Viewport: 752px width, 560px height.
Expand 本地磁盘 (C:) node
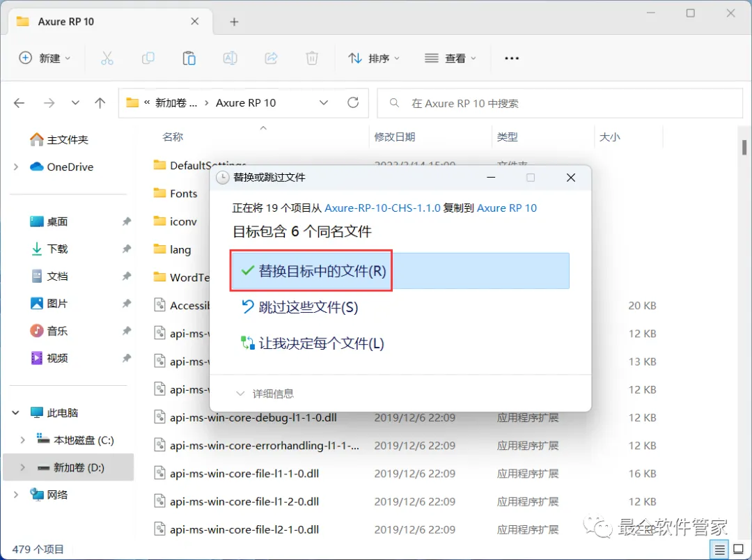tap(22, 440)
